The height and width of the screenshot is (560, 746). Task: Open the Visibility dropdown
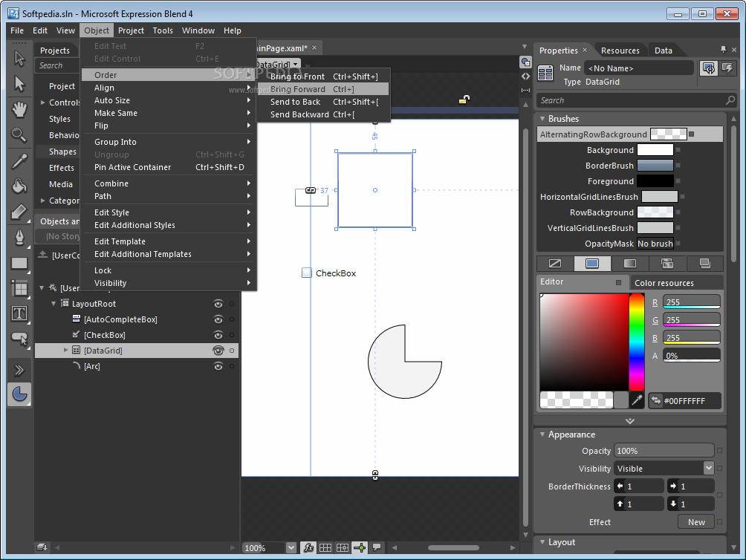[708, 468]
